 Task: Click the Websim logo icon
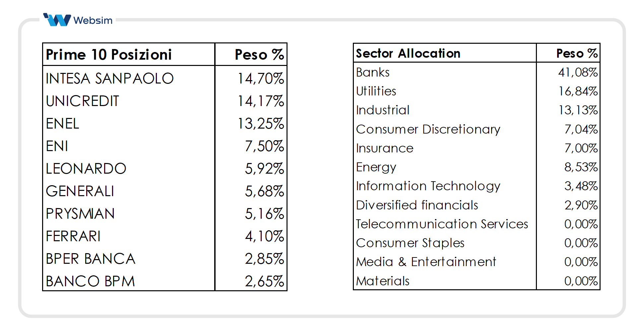pos(57,20)
